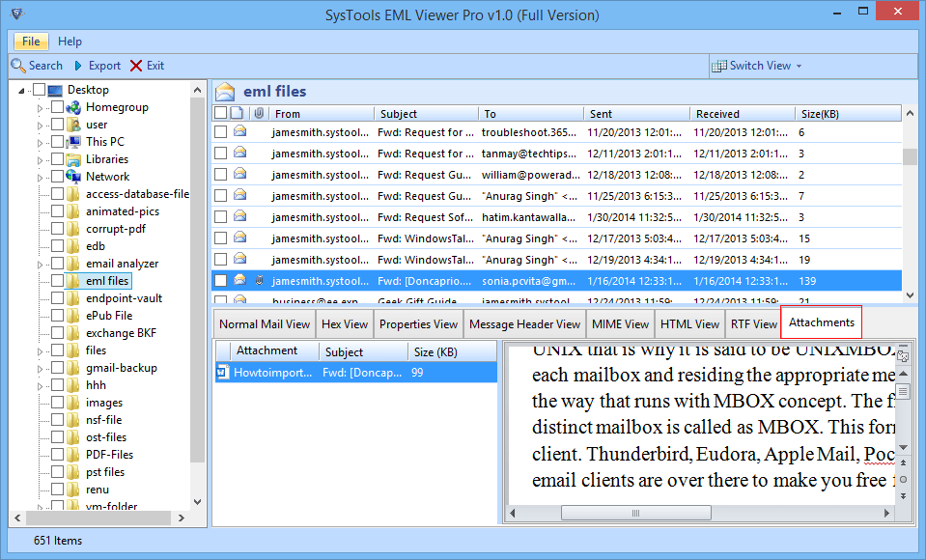
Task: Click envelope icon of the hatim.kantawalla email
Action: (x=239, y=216)
